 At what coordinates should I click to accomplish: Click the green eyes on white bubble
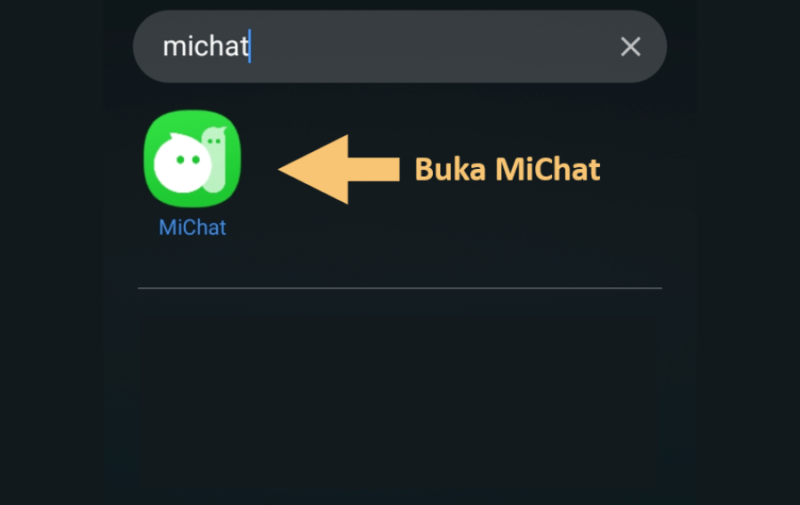188,160
